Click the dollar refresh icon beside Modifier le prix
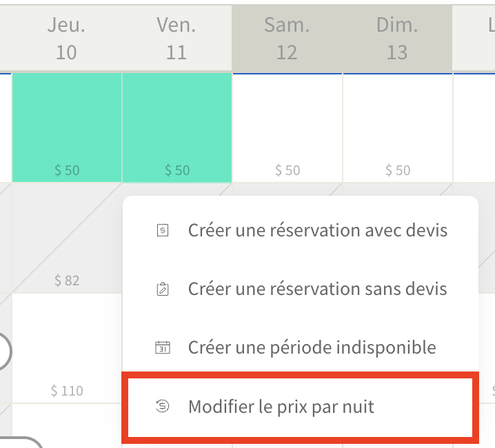The image size is (495, 448). coord(163,406)
